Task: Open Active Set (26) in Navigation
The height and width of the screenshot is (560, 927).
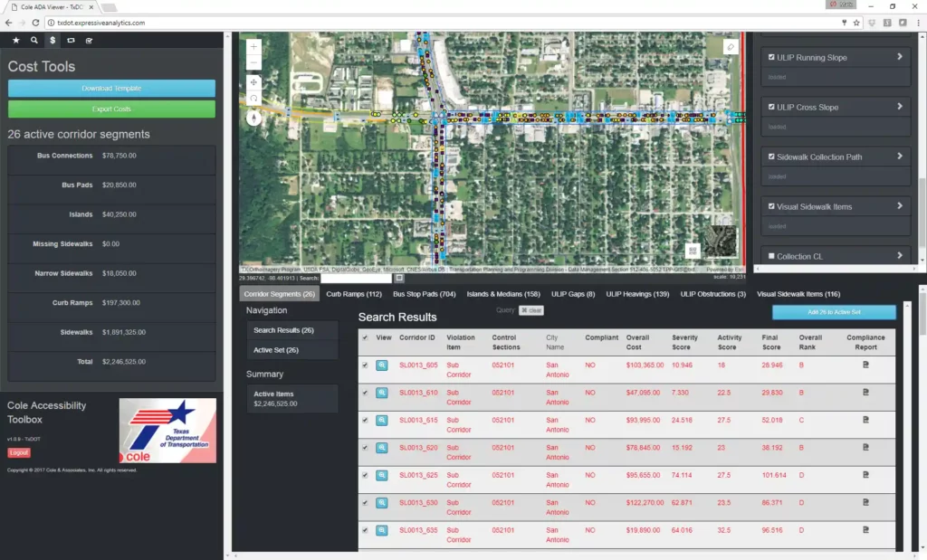Action: click(292, 350)
